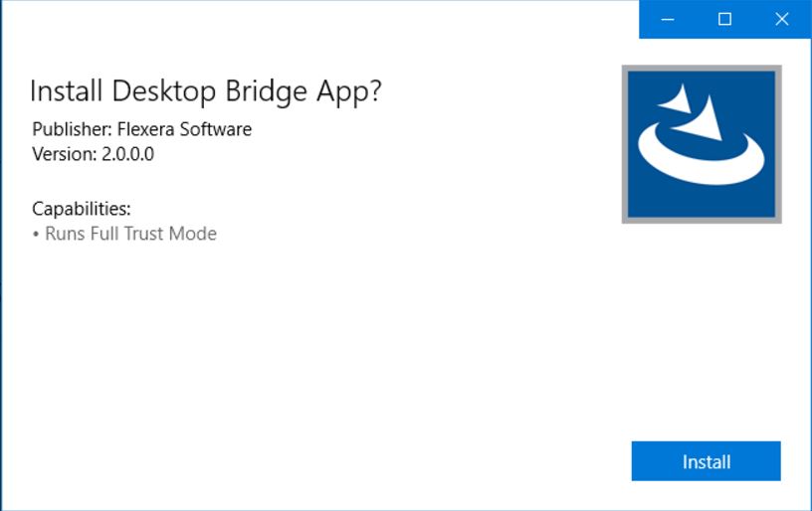Click the bullet before "Runs Full Trust Mode"
Image resolution: width=812 pixels, height=511 pixels.
[36, 235]
